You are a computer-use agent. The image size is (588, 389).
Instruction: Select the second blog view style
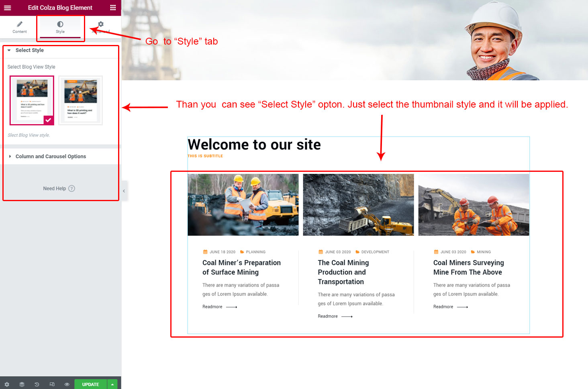(x=80, y=100)
